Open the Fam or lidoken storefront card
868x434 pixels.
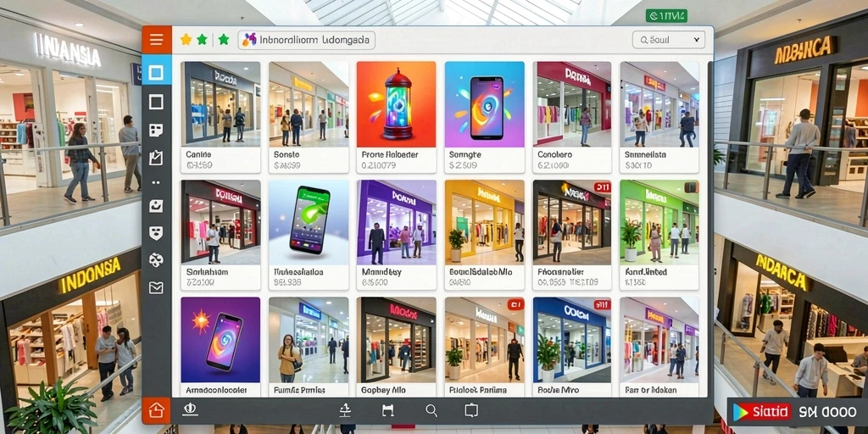click(x=659, y=347)
